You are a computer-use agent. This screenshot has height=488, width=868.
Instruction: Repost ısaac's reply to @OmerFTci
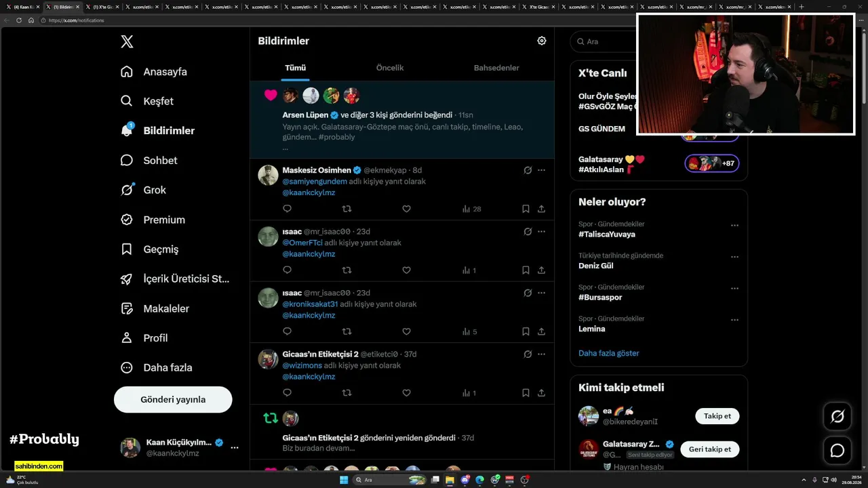pyautogui.click(x=347, y=270)
